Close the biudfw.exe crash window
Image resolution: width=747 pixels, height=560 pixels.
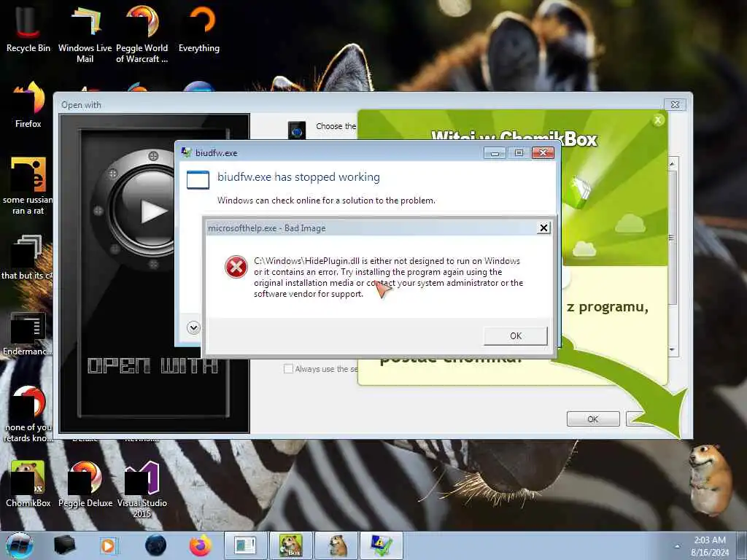(x=543, y=153)
